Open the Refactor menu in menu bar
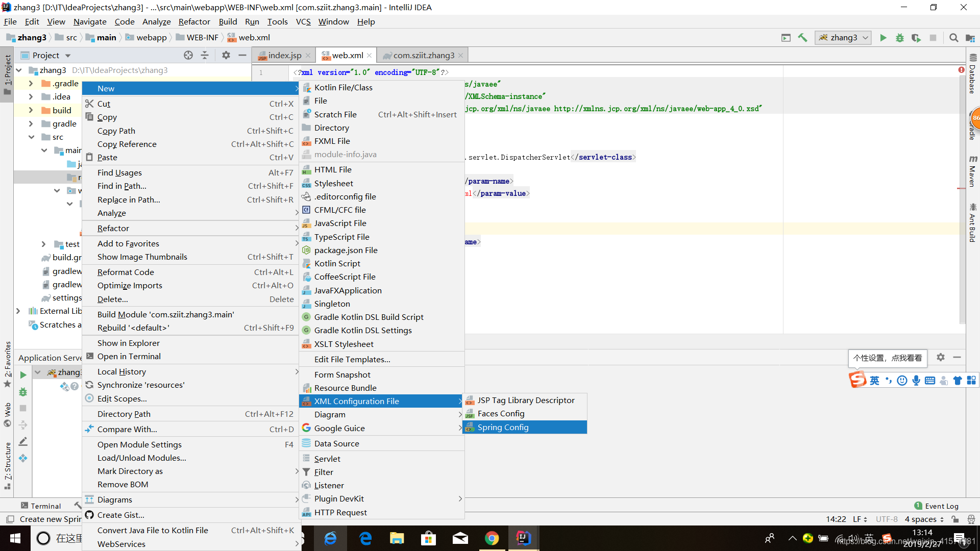The width and height of the screenshot is (980, 551). tap(194, 21)
